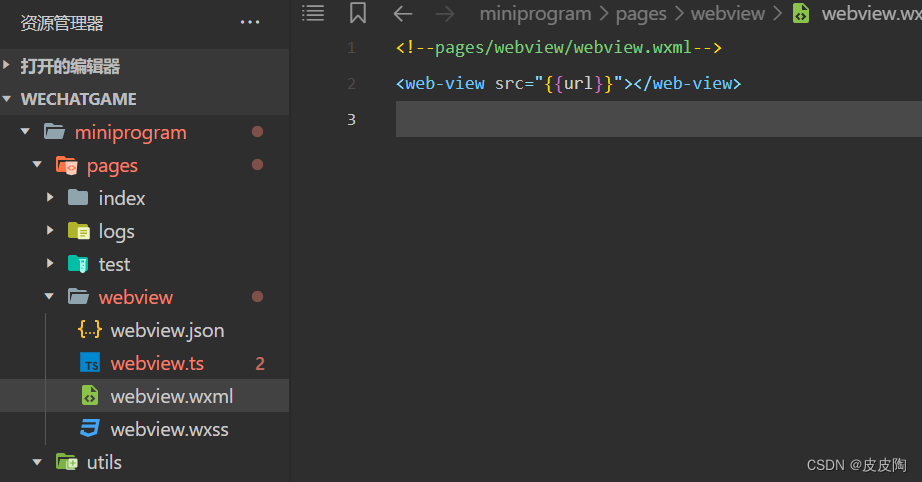This screenshot has width=922, height=482.
Task: Click the 资源管理器 panel title
Action: pyautogui.click(x=62, y=24)
